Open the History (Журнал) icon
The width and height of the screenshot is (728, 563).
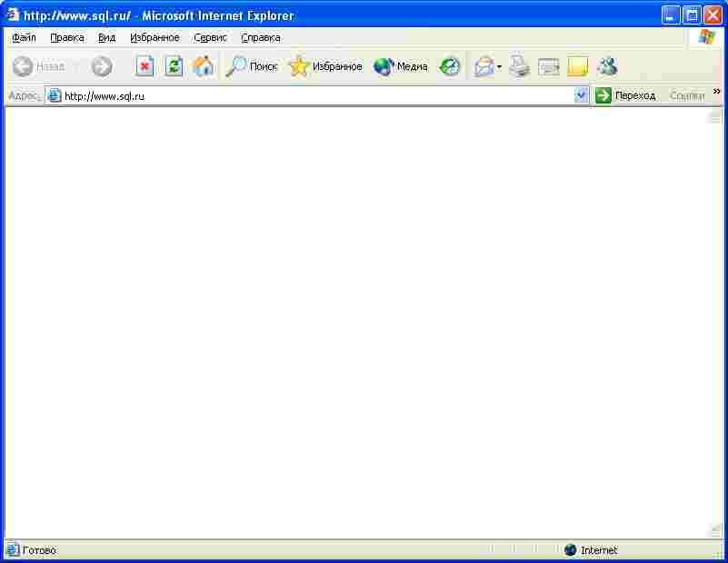(x=450, y=66)
